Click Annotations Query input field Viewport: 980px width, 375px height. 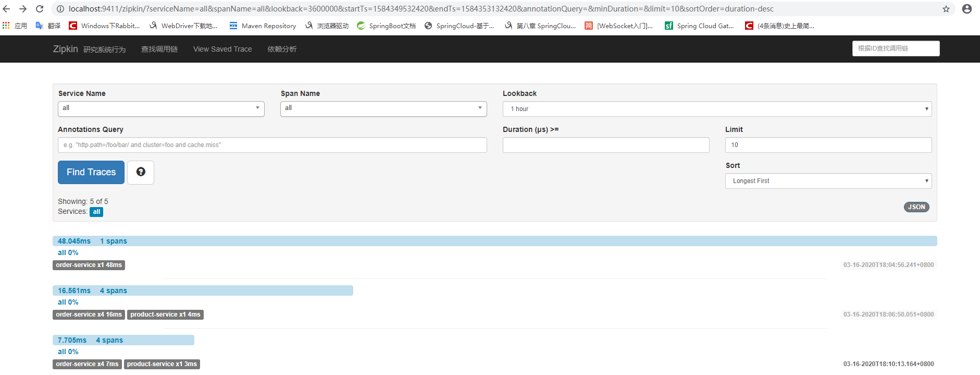tap(272, 145)
